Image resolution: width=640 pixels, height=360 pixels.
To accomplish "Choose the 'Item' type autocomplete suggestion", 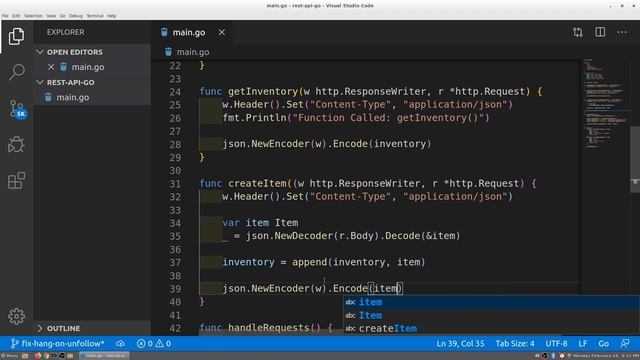I will (491, 315).
